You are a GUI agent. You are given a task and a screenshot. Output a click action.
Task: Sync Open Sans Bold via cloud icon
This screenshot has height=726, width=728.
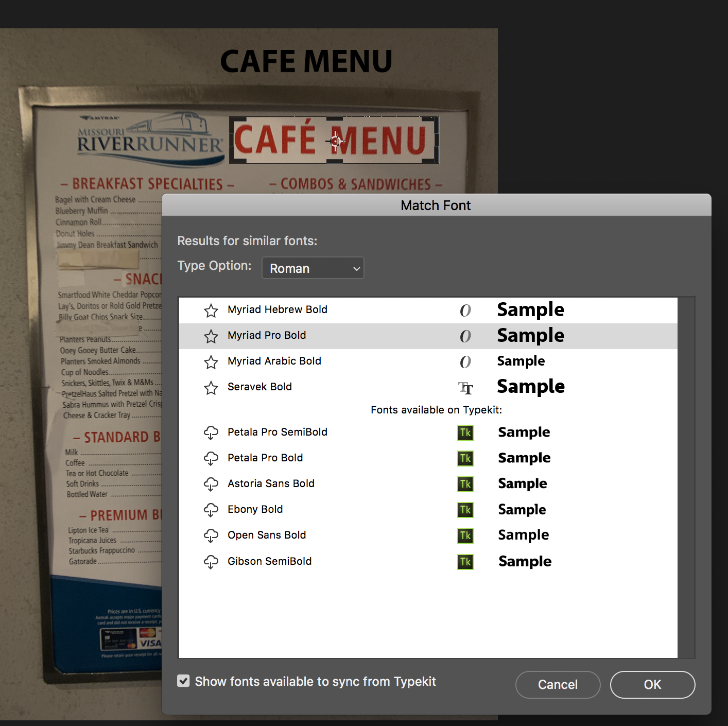pyautogui.click(x=211, y=535)
